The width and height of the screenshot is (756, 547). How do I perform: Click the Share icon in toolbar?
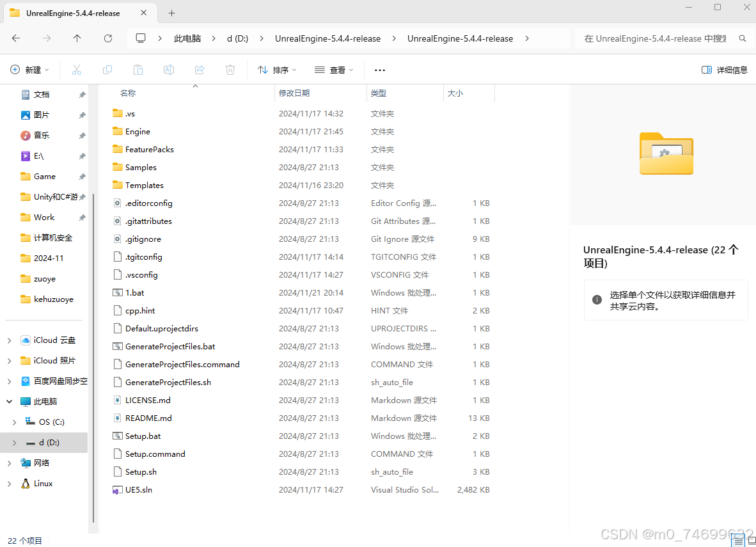click(x=200, y=70)
